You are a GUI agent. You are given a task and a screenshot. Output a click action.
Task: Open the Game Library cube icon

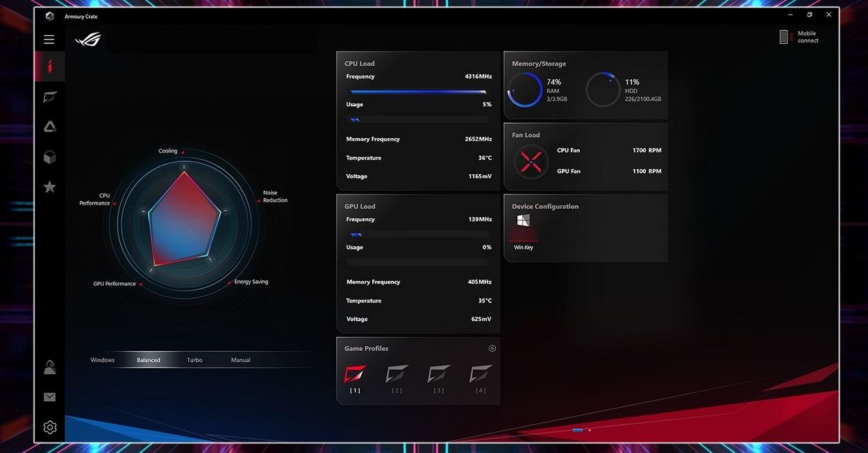(49, 157)
